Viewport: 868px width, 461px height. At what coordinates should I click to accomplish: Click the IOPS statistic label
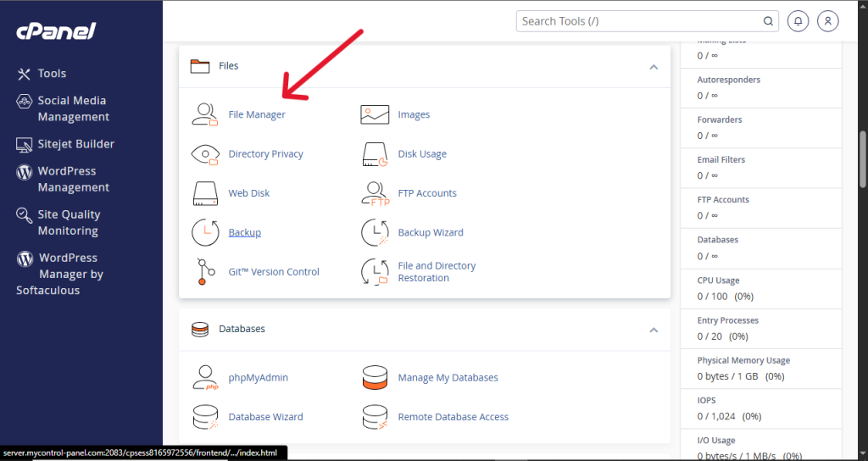706,400
